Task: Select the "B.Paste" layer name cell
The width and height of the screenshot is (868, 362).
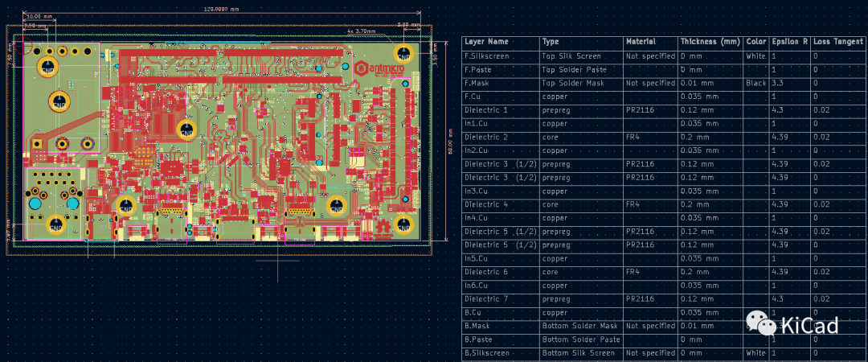Action: coord(501,339)
